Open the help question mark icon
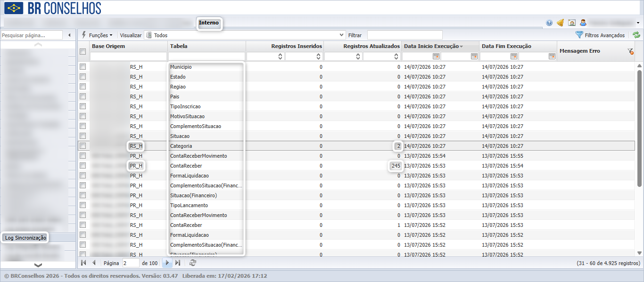 (x=549, y=23)
